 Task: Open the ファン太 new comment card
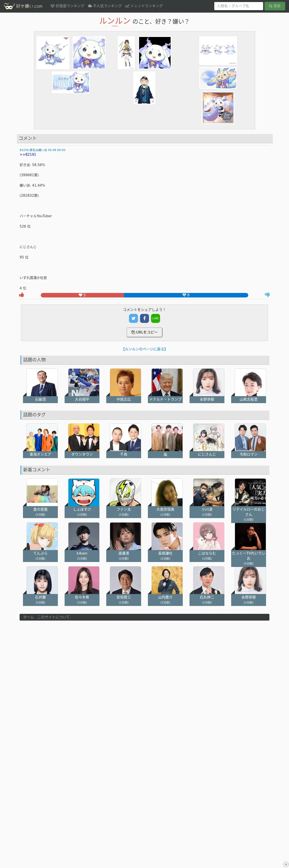coord(124,498)
